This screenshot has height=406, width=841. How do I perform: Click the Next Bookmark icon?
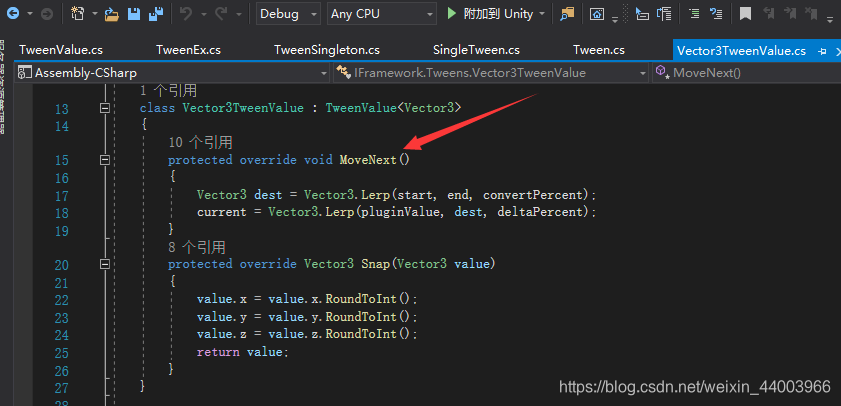coord(790,14)
